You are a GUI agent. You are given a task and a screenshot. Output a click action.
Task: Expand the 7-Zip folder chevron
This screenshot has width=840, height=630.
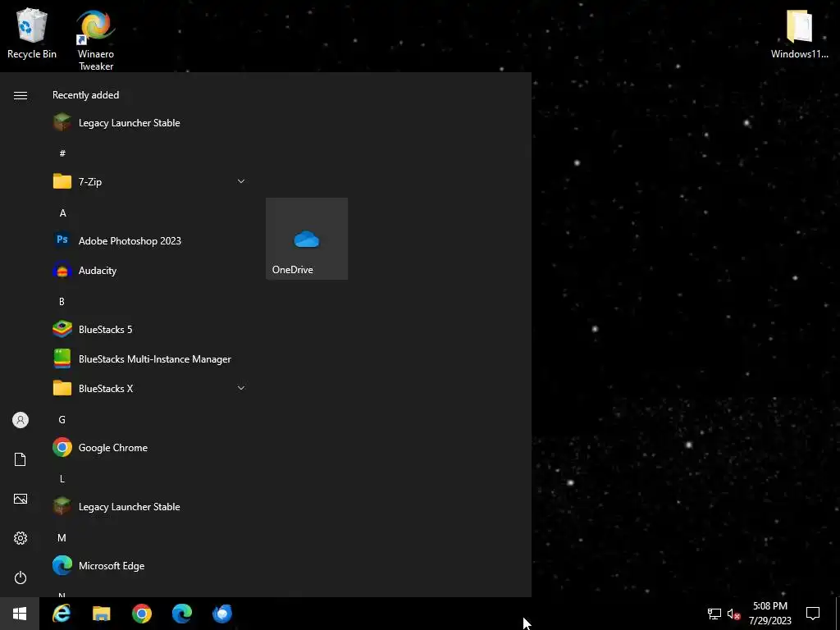pos(241,181)
